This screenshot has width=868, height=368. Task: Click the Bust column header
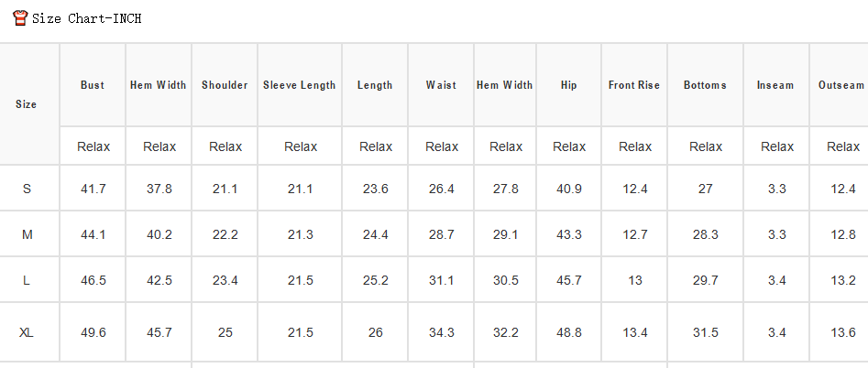(93, 85)
